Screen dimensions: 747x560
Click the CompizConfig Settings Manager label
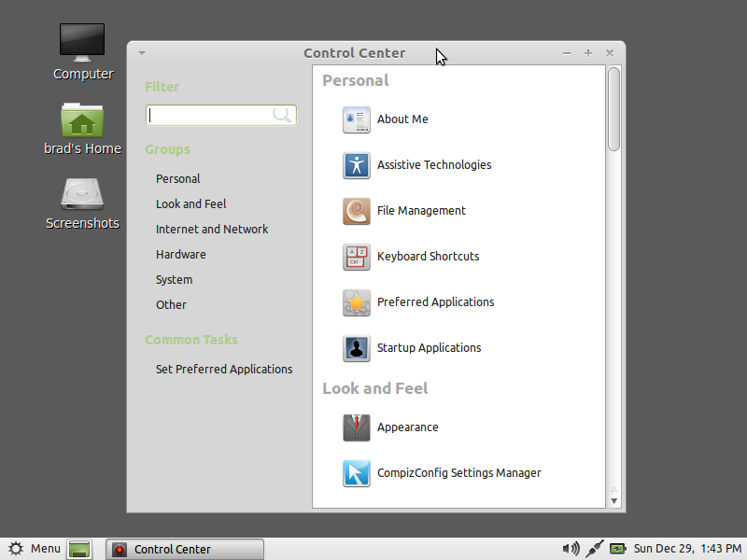458,473
